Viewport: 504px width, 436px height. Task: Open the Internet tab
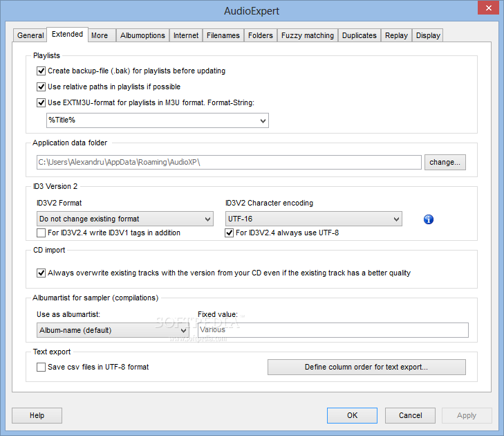coord(186,35)
